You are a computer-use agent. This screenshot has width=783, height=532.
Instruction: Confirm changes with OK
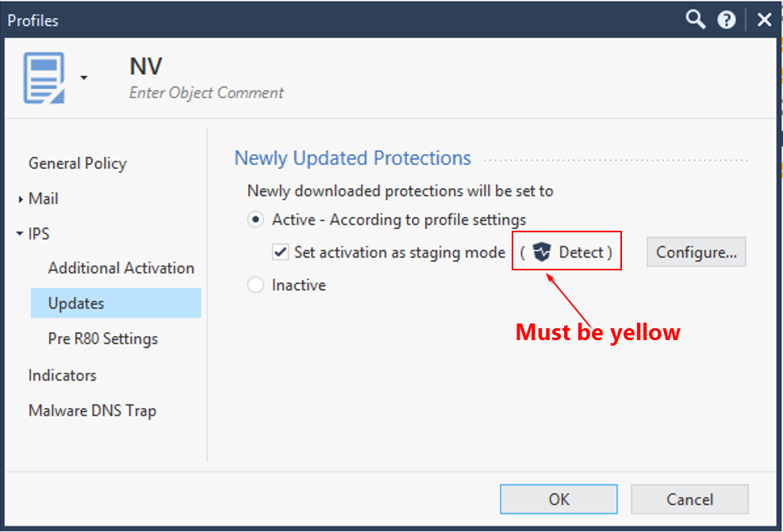click(x=558, y=499)
